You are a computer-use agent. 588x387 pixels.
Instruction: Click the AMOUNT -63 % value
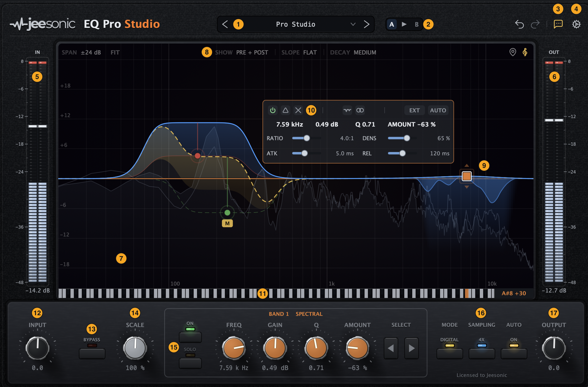click(x=412, y=124)
